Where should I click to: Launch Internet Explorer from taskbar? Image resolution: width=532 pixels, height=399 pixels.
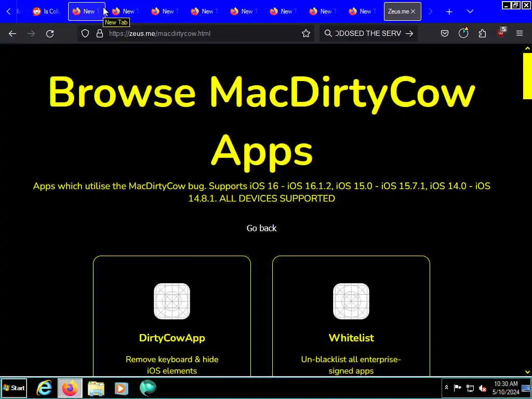click(44, 388)
